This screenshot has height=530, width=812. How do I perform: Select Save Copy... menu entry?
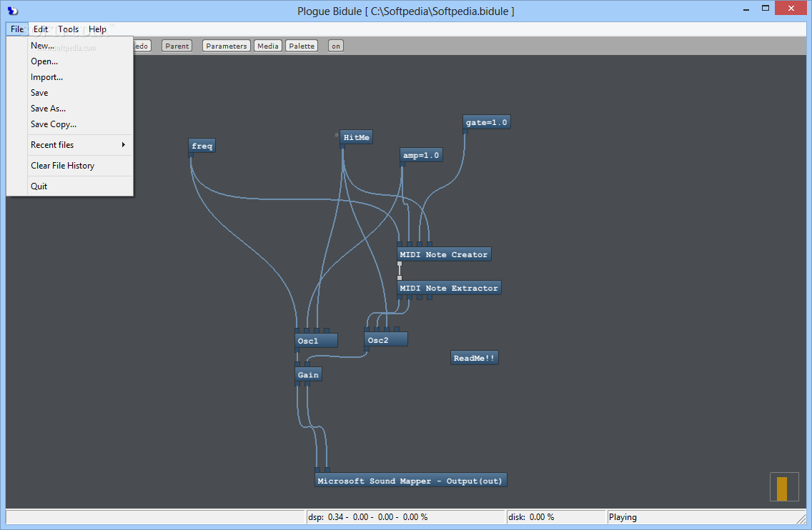point(69,124)
